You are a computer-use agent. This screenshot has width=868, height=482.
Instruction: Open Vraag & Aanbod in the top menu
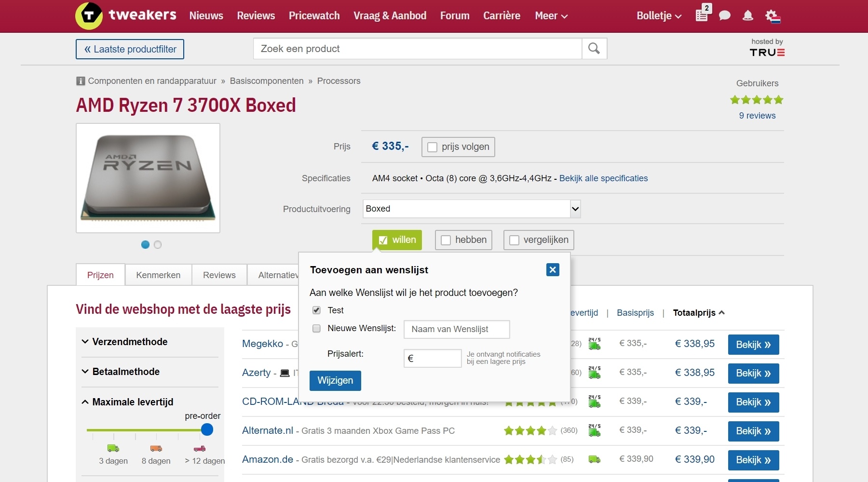[x=390, y=16]
